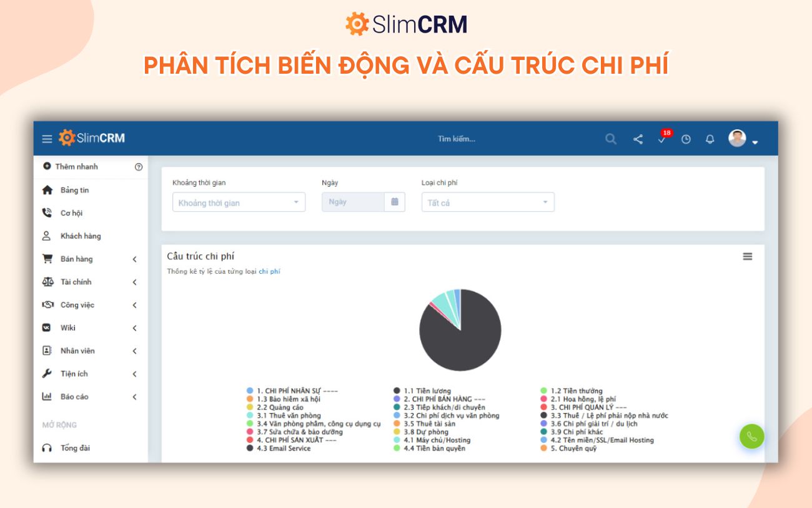Click the help question mark icon
The width and height of the screenshot is (812, 508).
pos(139,167)
